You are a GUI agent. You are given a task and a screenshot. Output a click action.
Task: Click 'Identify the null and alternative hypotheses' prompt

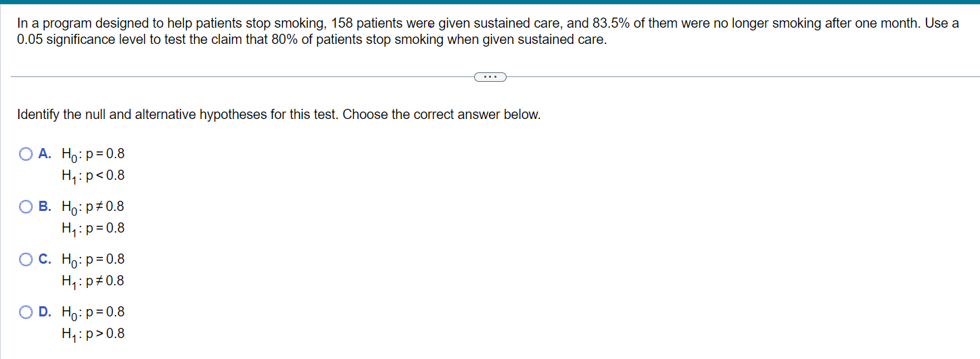coord(279,115)
